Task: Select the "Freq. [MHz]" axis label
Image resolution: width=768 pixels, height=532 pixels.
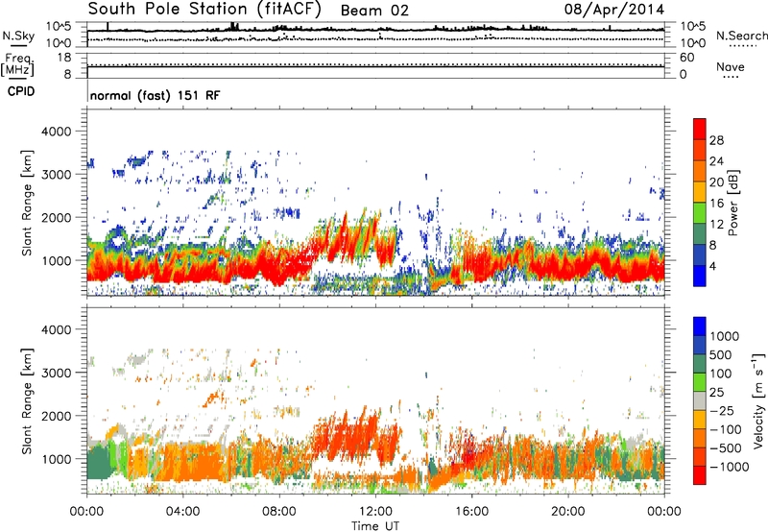Action: (18, 65)
